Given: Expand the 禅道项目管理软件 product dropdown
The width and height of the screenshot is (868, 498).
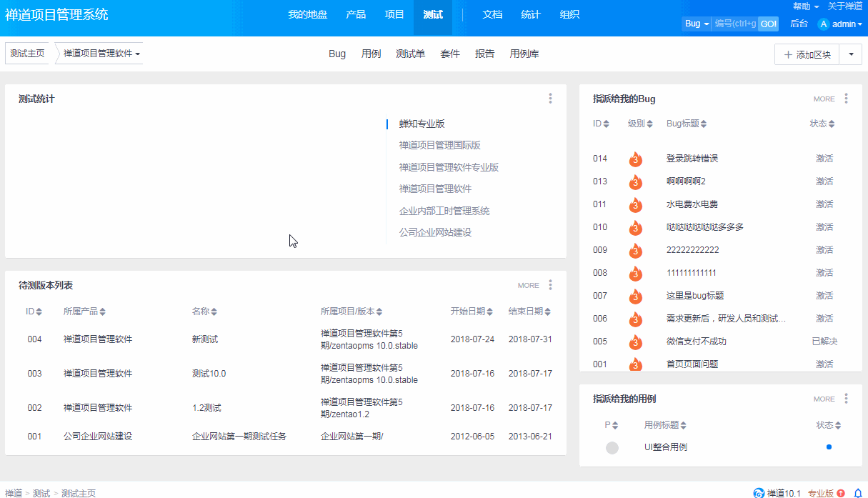Looking at the screenshot, I should [x=101, y=54].
